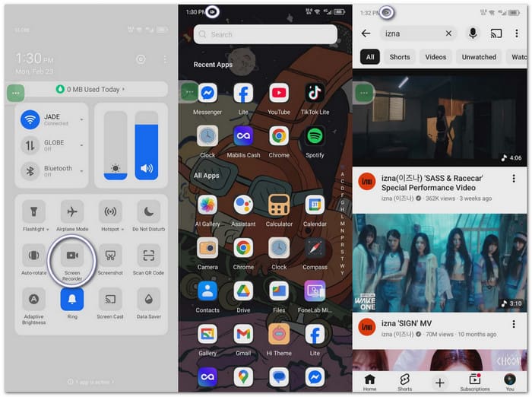532x397 pixels.
Task: Open options for SASS & Racecar video
Action: pyautogui.click(x=514, y=178)
